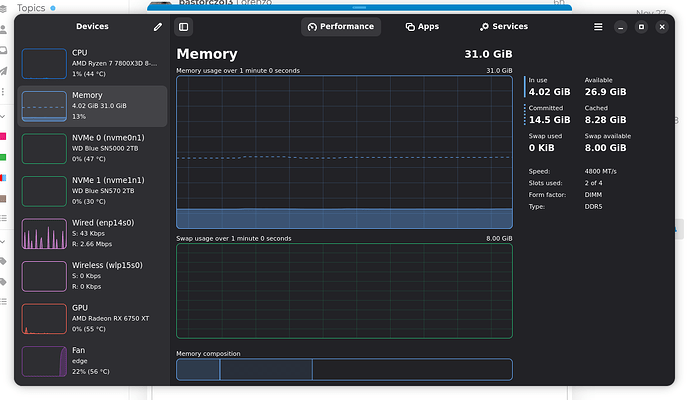
Task: Open NVMe 0 (nvme0n1) disk stats
Action: tap(92, 148)
